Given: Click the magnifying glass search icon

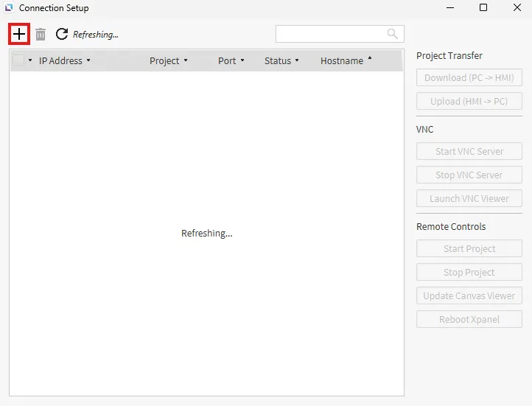Looking at the screenshot, I should pyautogui.click(x=393, y=34).
